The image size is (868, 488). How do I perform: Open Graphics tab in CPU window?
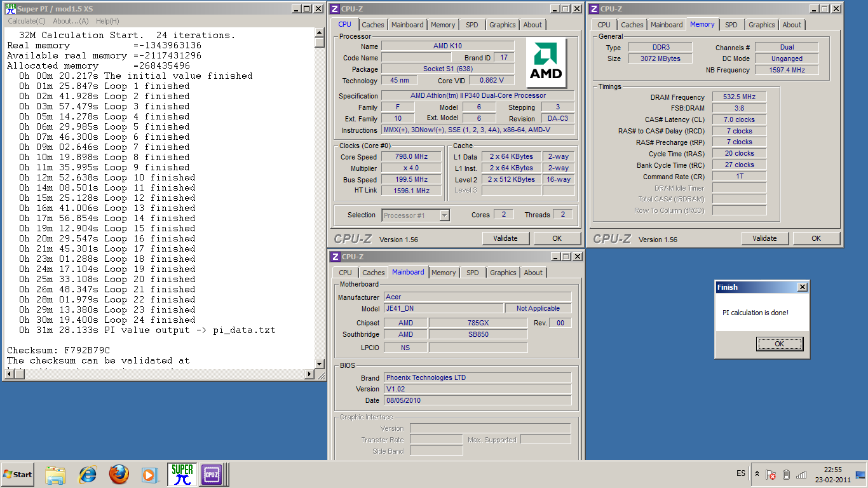coord(502,25)
